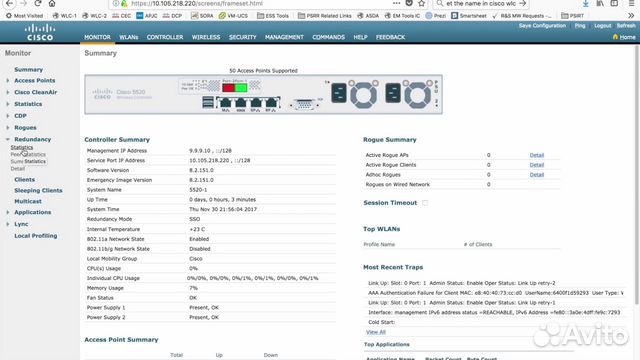Open the browser hamburger menu icon

631,3
